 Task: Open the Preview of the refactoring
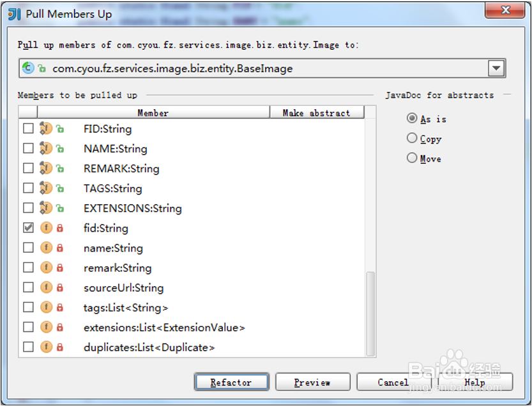[x=312, y=382]
